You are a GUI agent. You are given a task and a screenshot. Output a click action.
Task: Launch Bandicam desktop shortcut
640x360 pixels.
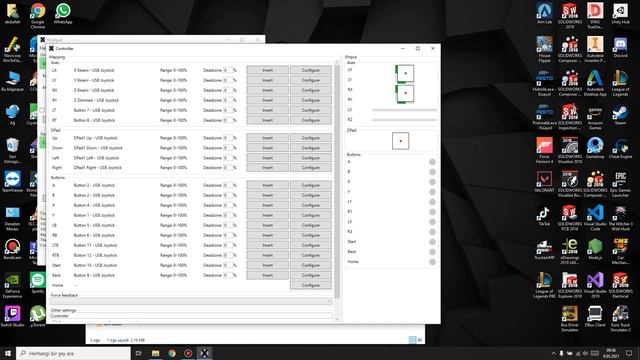12,249
